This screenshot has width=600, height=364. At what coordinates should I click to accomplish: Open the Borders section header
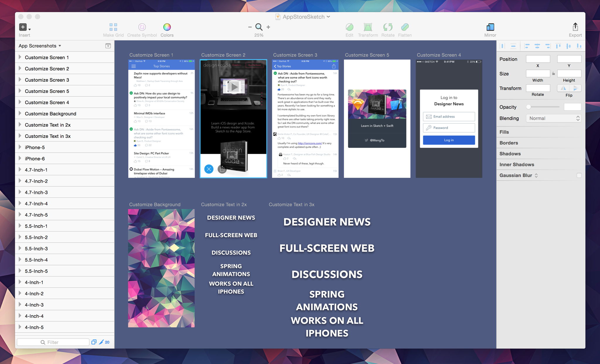(541, 143)
